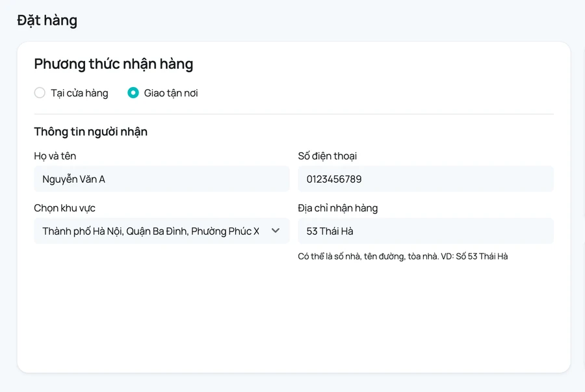
Task: Click the address hint text "VD: Số 53 Thái Hà"
Action: coord(474,256)
